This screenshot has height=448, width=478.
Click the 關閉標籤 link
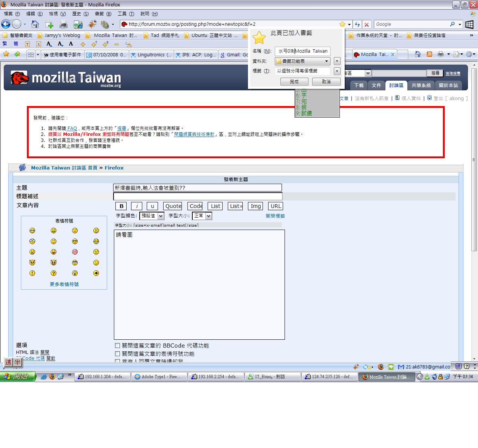tap(275, 216)
